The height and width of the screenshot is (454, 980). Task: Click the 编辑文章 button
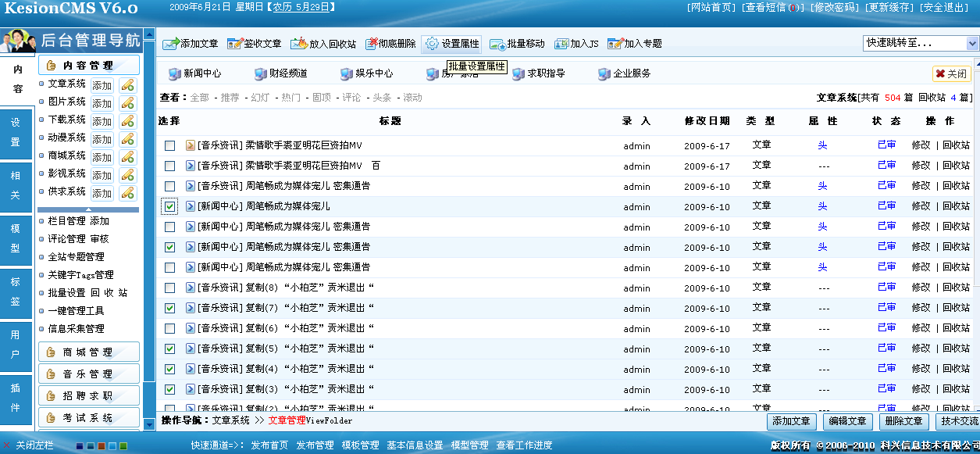[847, 421]
